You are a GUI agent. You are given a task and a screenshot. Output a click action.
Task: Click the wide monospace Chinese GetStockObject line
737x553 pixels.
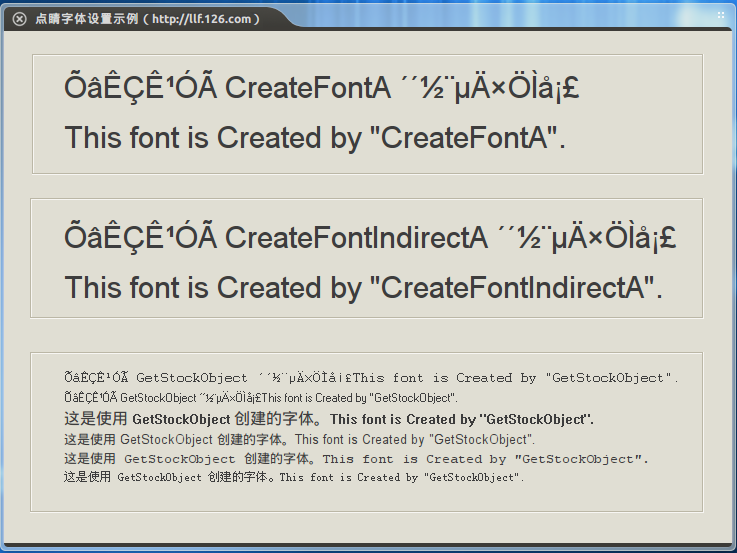click(x=356, y=459)
